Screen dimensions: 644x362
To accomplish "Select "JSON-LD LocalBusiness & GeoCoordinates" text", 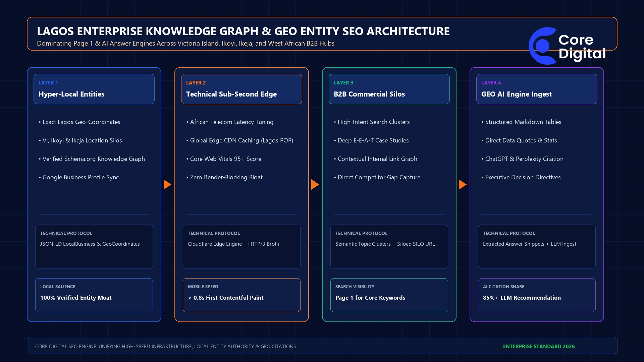I will (x=90, y=244).
